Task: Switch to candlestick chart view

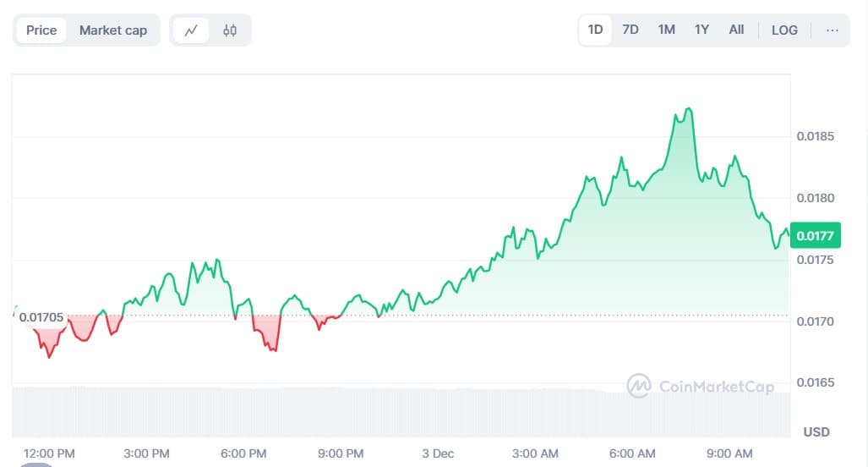Action: pos(230,30)
